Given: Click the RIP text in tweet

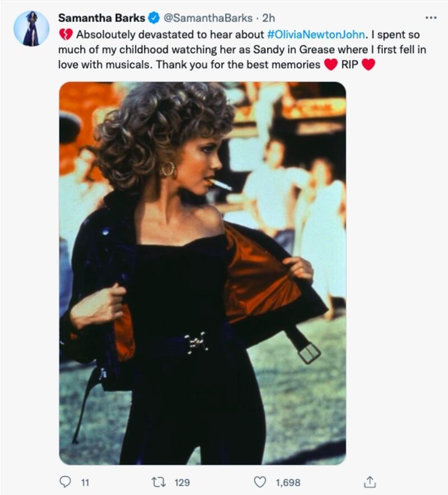Looking at the screenshot, I should pyautogui.click(x=349, y=64).
